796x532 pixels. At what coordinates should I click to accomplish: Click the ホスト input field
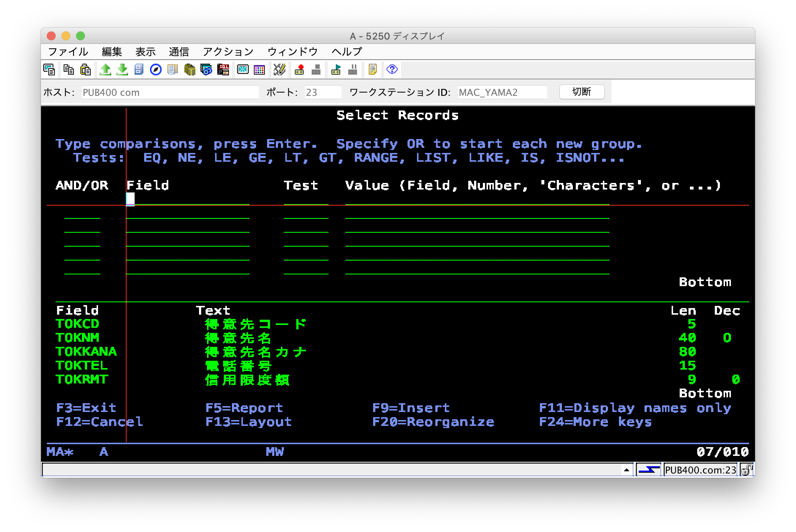170,92
